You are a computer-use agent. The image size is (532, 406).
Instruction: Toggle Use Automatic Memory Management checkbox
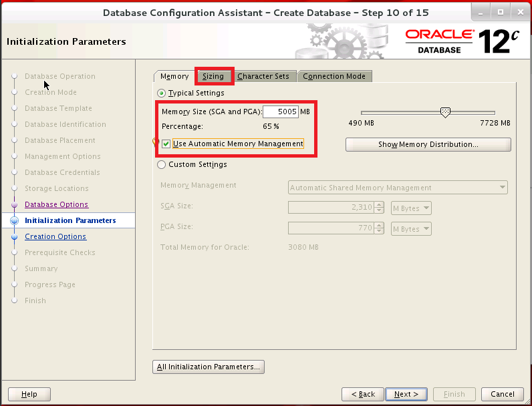click(166, 144)
